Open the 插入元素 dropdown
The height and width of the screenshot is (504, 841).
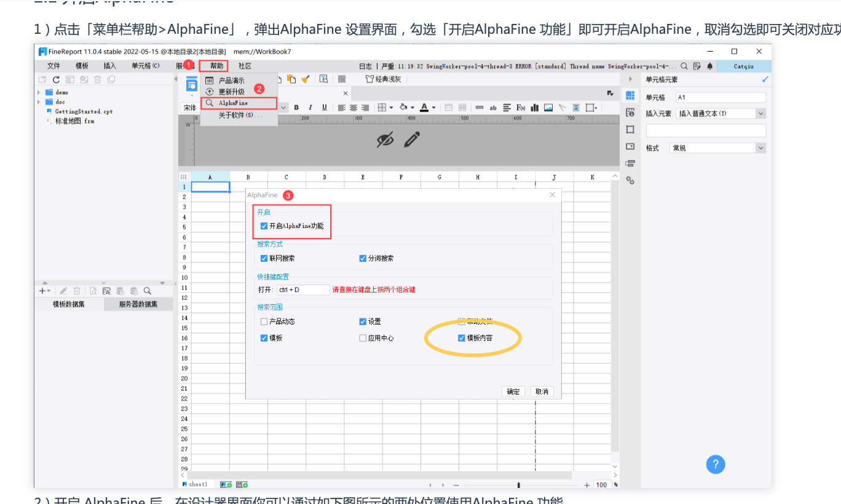coord(760,114)
